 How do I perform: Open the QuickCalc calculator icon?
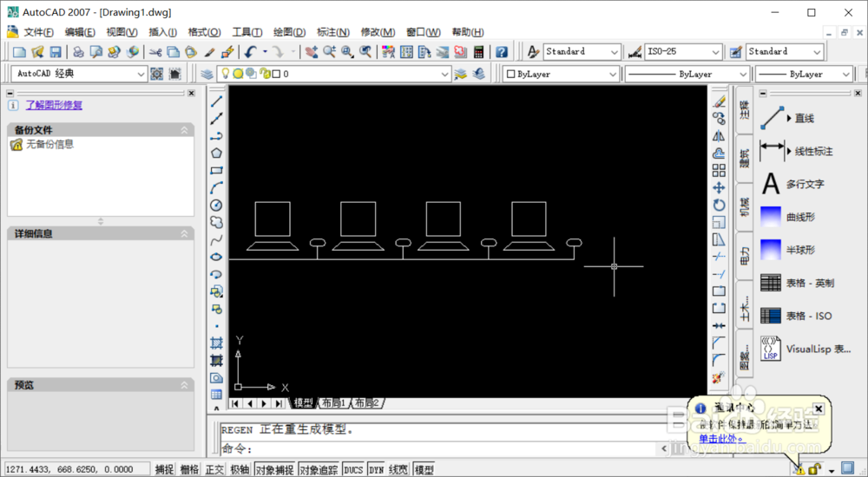479,52
